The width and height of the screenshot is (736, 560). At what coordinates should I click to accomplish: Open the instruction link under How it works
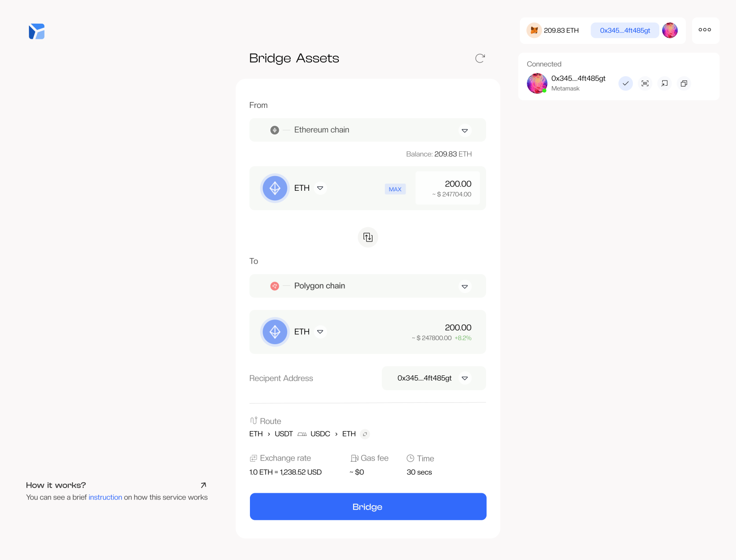[x=105, y=497]
